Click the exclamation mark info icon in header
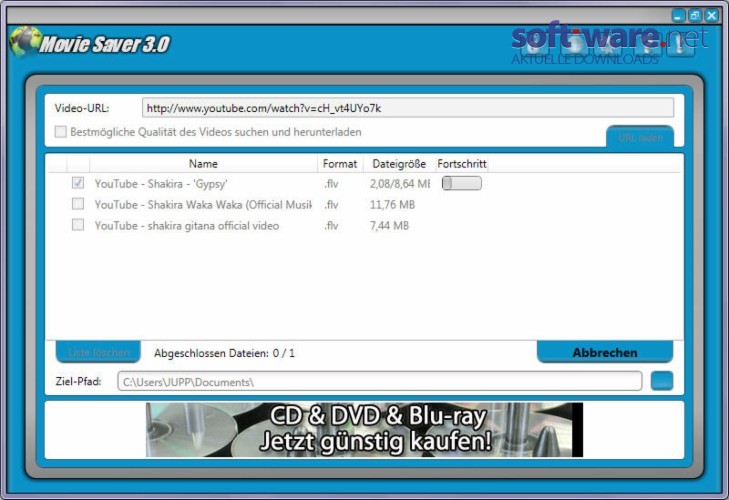This screenshot has height=500, width=729. 680,45
